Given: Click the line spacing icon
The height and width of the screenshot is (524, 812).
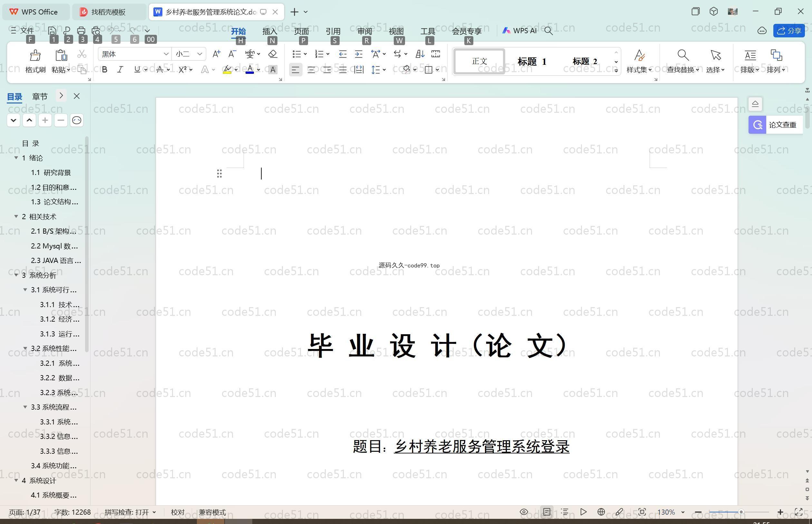Looking at the screenshot, I should 376,69.
